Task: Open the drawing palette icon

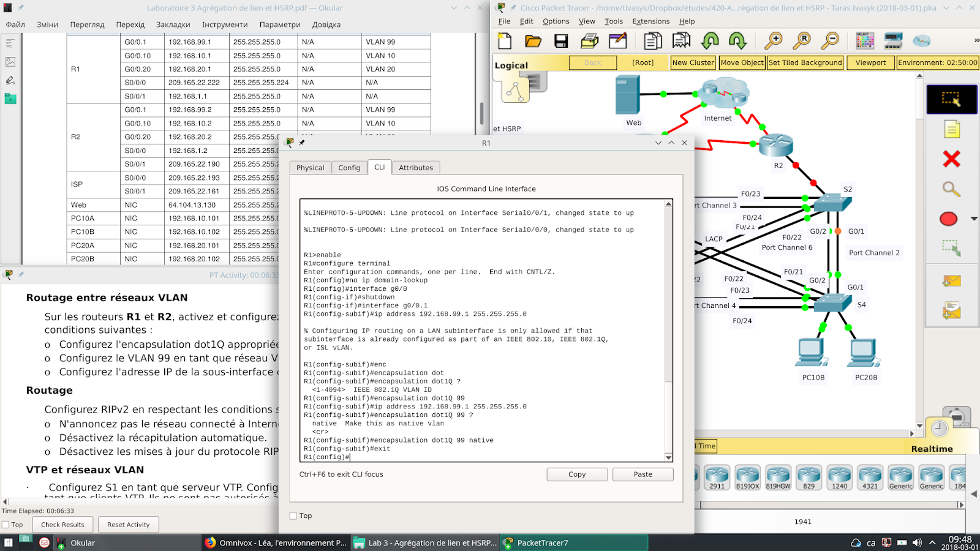Action: 865,41
